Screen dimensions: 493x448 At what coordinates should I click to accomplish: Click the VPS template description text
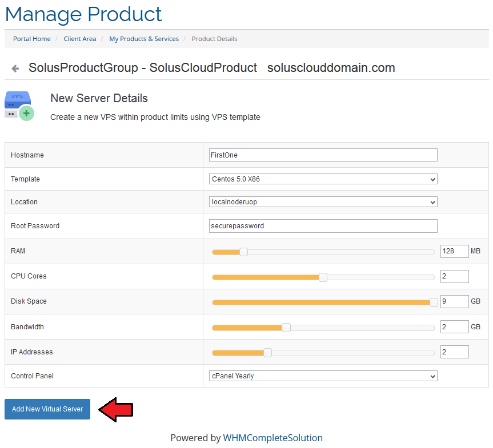click(155, 117)
